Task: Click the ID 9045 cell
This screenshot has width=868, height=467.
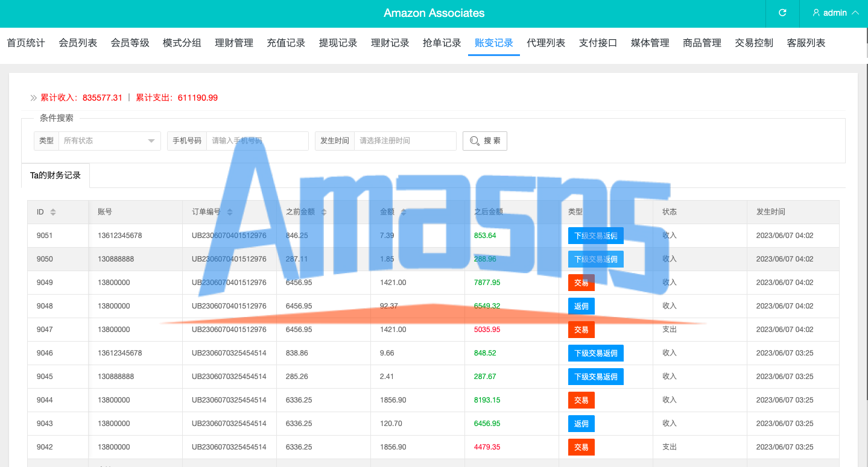Action: pyautogui.click(x=45, y=377)
